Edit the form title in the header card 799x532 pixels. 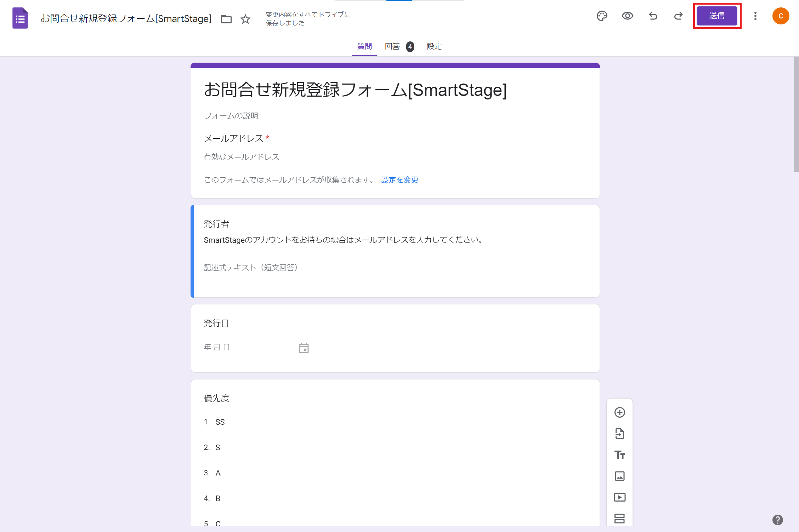point(355,90)
